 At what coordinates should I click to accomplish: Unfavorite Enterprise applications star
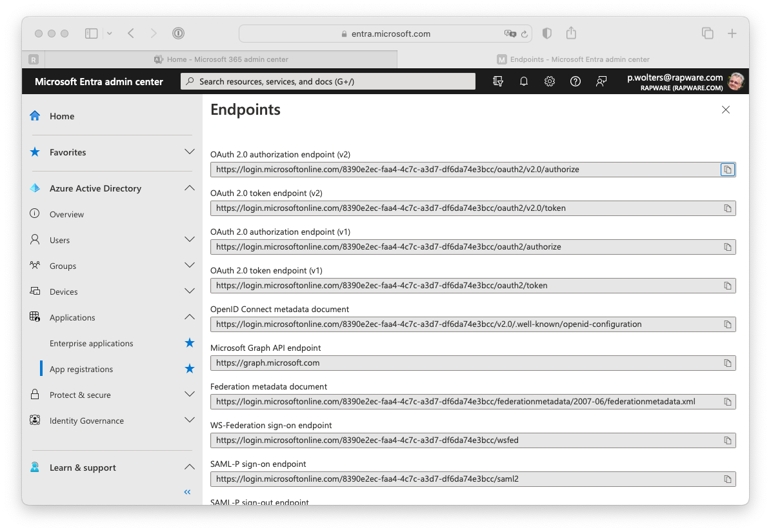tap(189, 343)
